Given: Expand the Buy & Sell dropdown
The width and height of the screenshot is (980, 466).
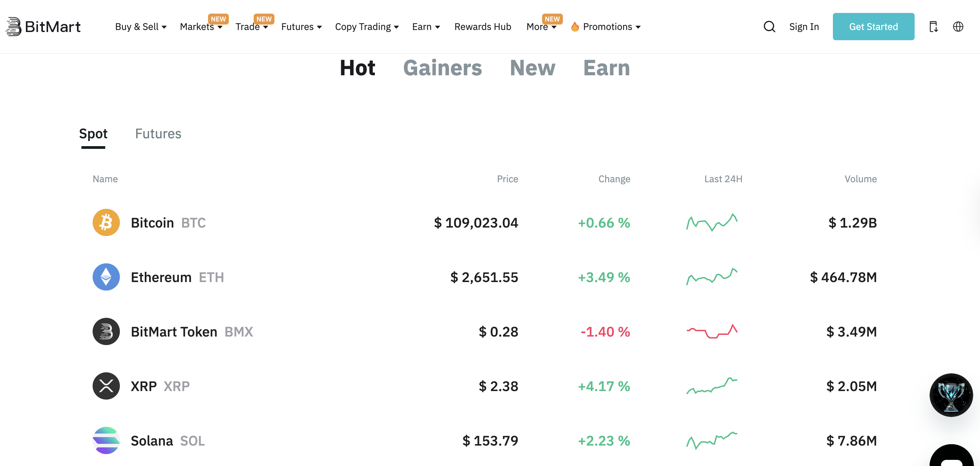Looking at the screenshot, I should click(x=141, y=27).
